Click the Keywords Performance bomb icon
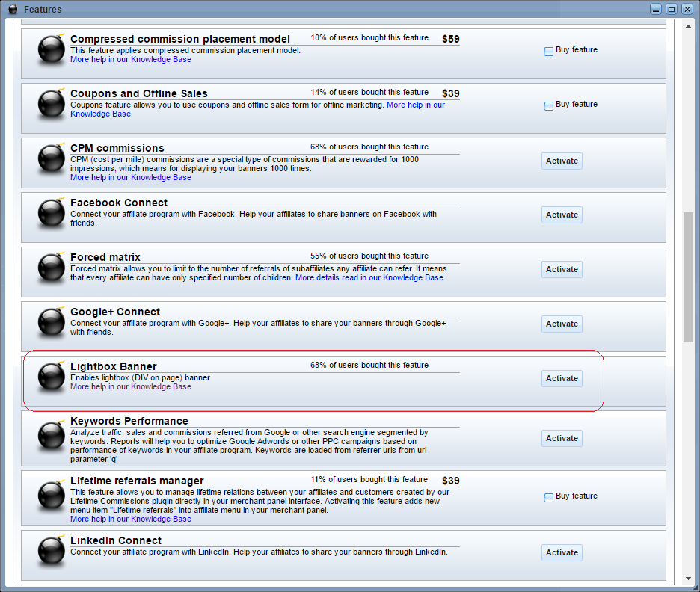700x592 pixels. click(52, 437)
